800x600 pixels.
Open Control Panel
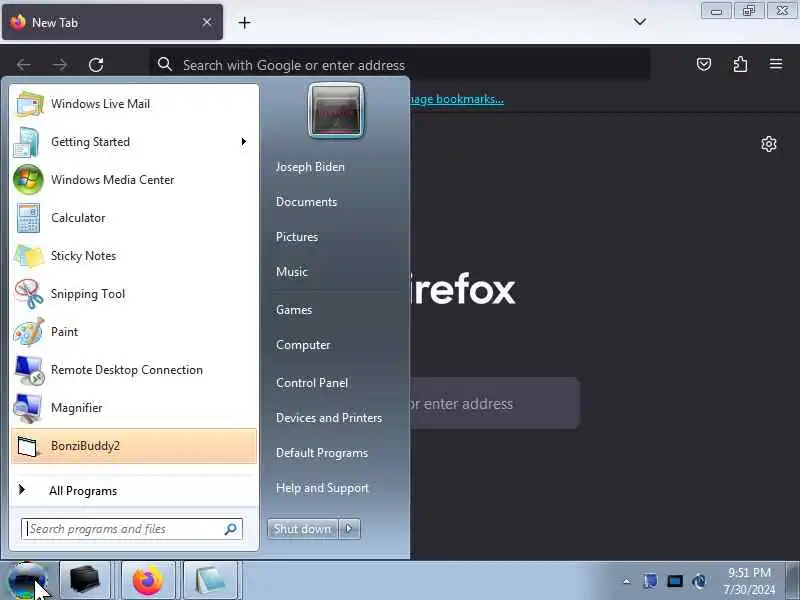point(312,383)
